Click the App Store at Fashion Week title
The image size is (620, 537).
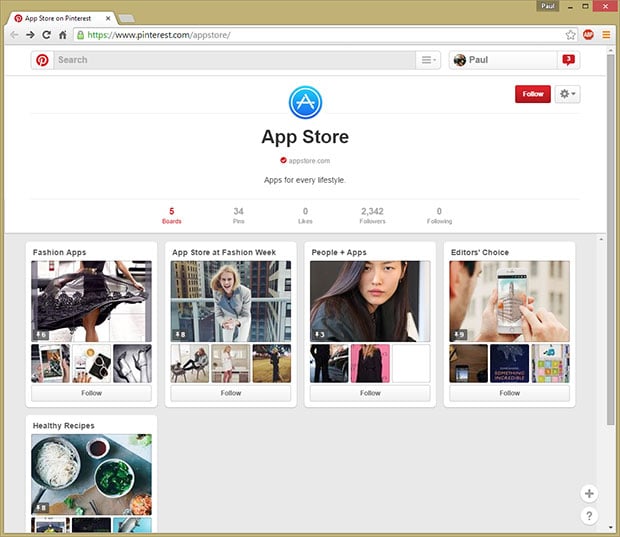point(224,252)
